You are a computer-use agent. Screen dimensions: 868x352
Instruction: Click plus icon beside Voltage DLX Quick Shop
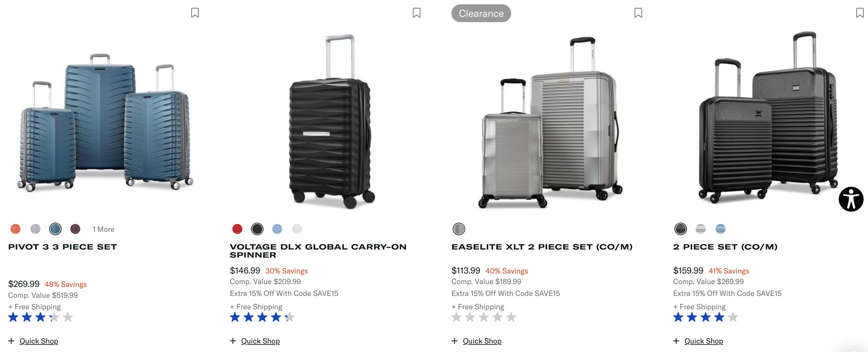(x=233, y=341)
